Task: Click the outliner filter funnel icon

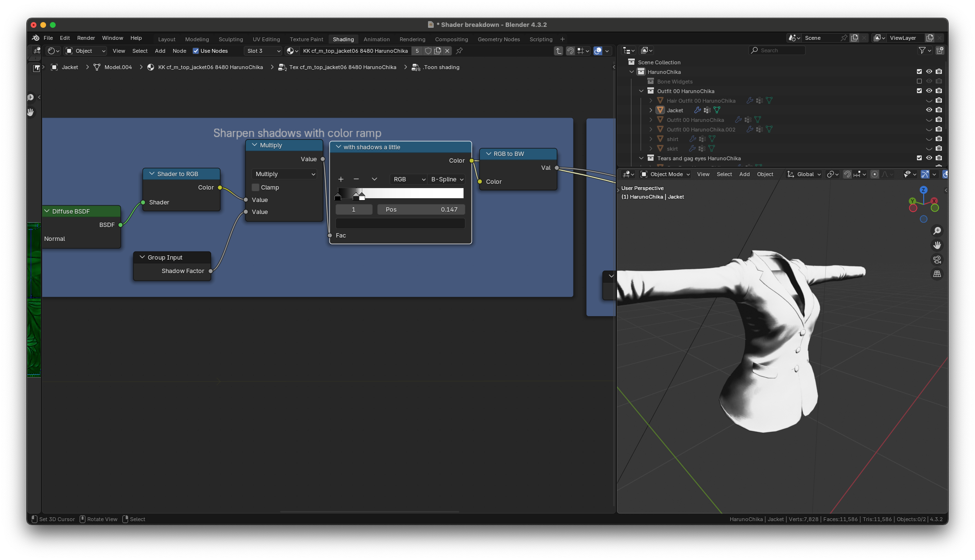Action: pos(922,50)
